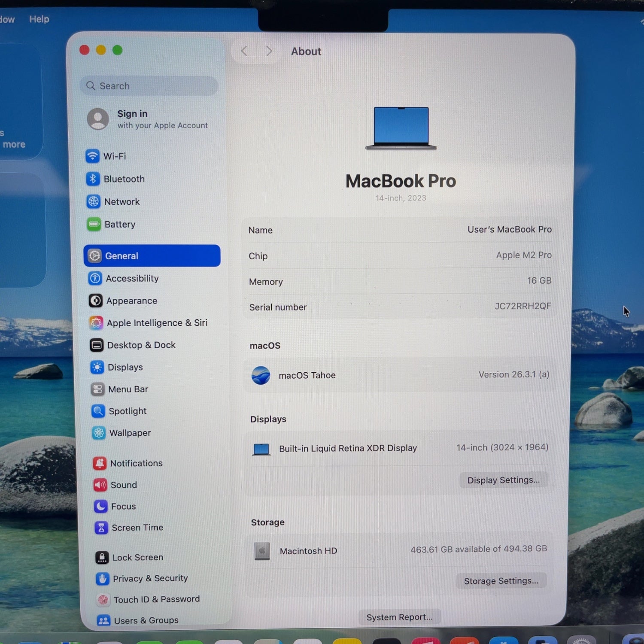
Task: Click the Macintosh HD name text
Action: point(308,551)
